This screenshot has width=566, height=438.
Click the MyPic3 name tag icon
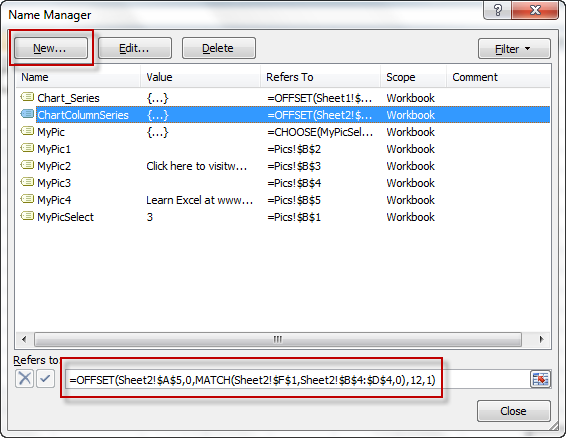pos(27,182)
